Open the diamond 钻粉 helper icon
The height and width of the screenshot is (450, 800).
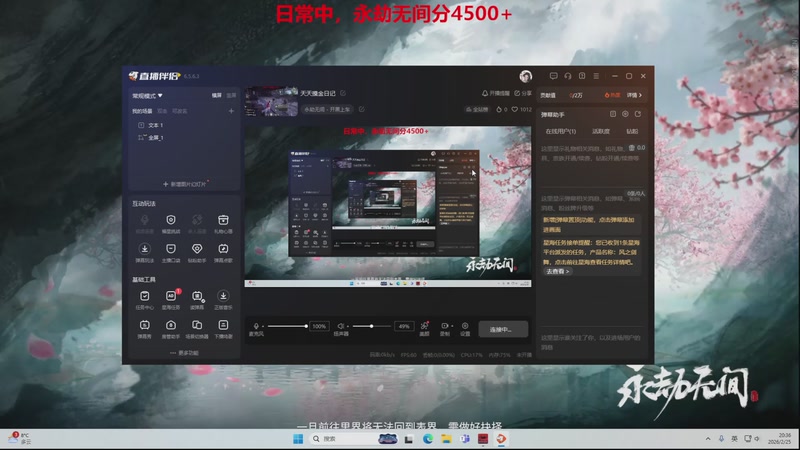click(x=197, y=249)
